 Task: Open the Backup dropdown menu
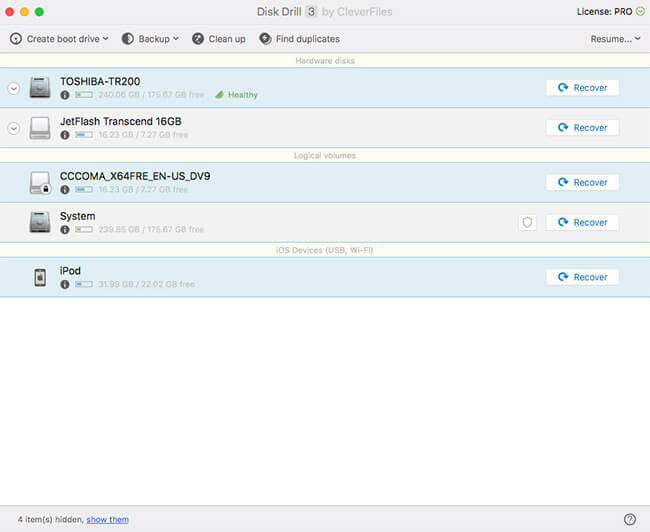[150, 39]
